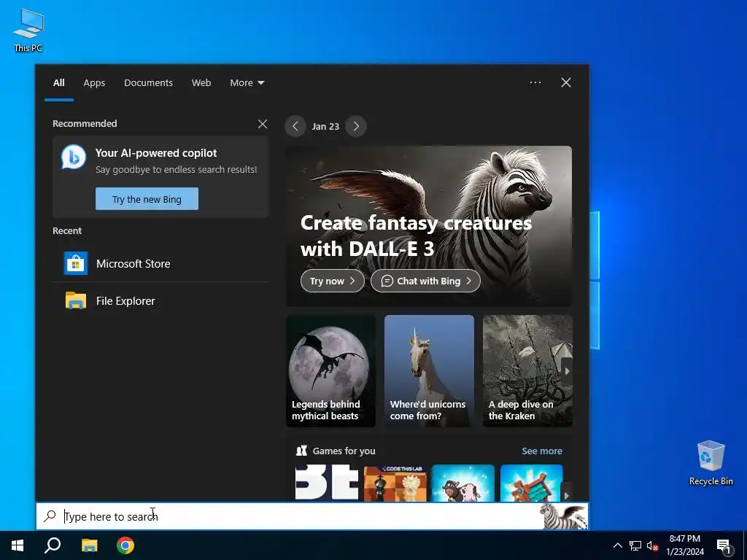Open the wooden raft game thumbnail
This screenshot has height=560, width=747.
tap(531, 483)
